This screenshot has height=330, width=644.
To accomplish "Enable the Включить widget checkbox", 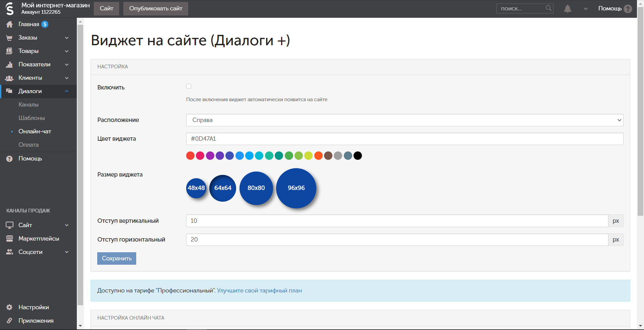I will click(189, 86).
